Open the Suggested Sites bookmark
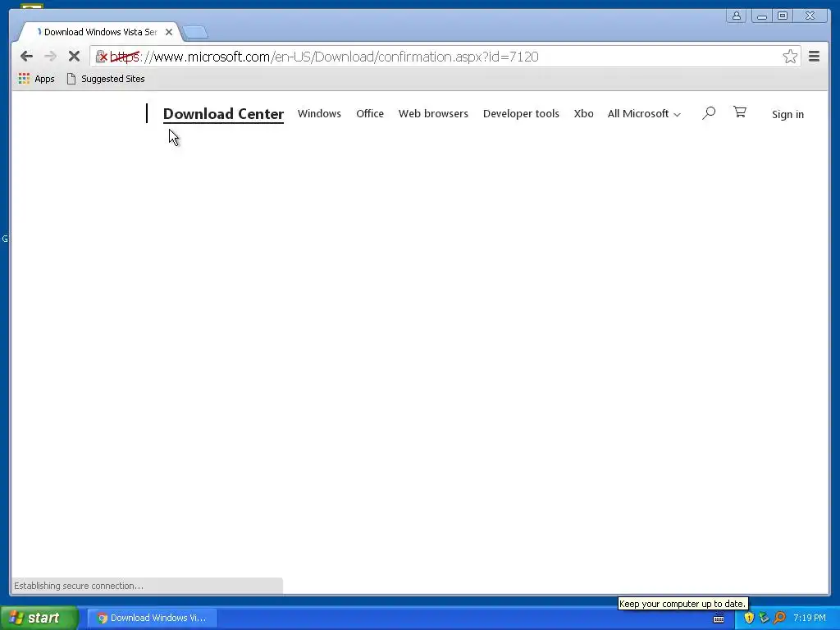 106,79
